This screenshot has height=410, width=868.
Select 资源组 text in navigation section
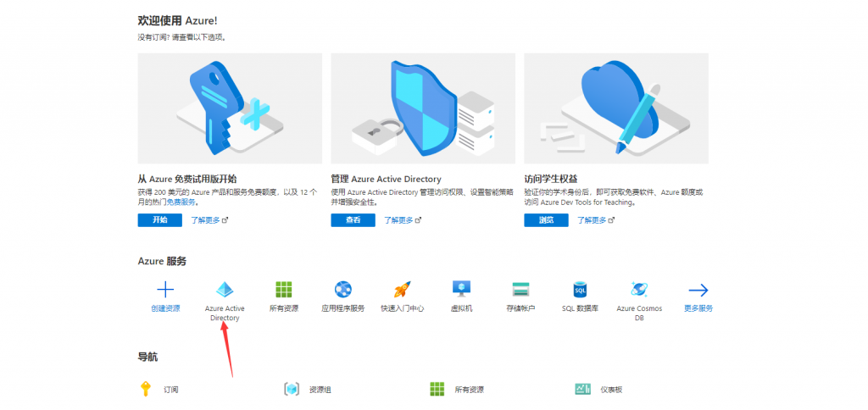320,390
